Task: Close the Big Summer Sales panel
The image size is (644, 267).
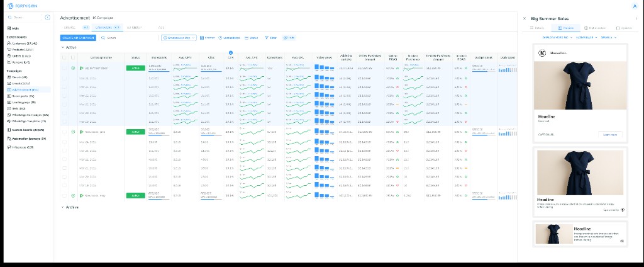Action: [x=524, y=18]
